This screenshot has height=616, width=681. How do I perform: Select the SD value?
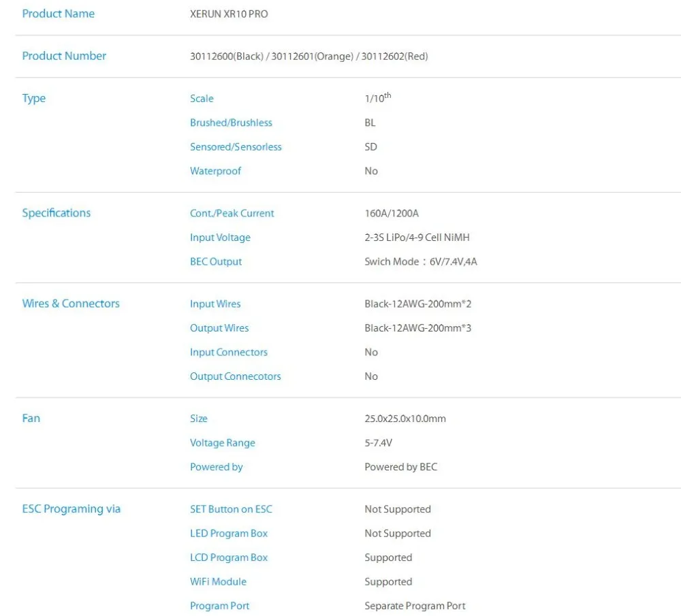(371, 147)
